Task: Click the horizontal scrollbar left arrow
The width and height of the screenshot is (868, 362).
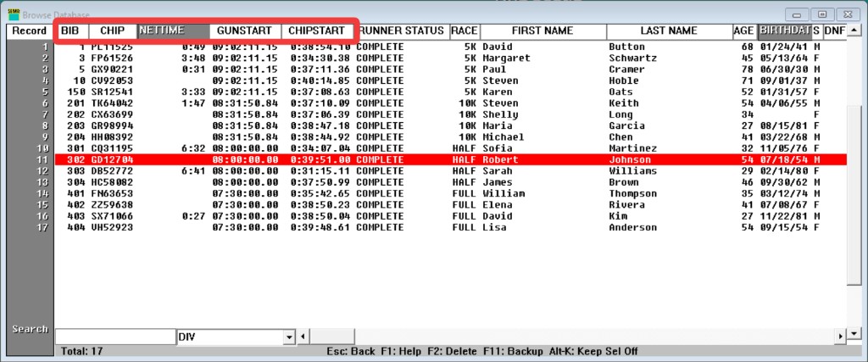Action: pyautogui.click(x=303, y=336)
